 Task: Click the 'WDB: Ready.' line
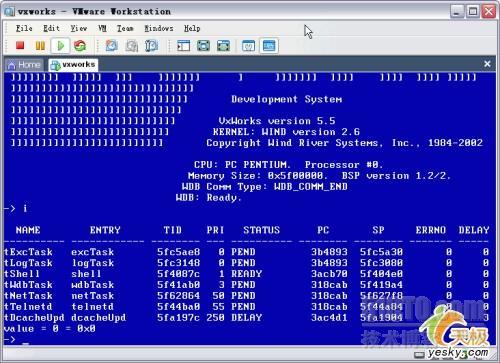pos(209,197)
